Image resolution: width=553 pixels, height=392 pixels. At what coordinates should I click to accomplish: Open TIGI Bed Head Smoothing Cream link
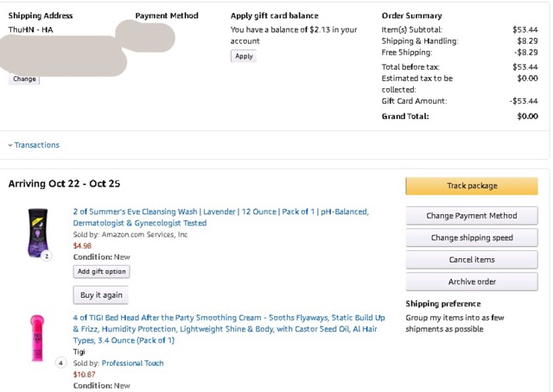click(x=229, y=329)
